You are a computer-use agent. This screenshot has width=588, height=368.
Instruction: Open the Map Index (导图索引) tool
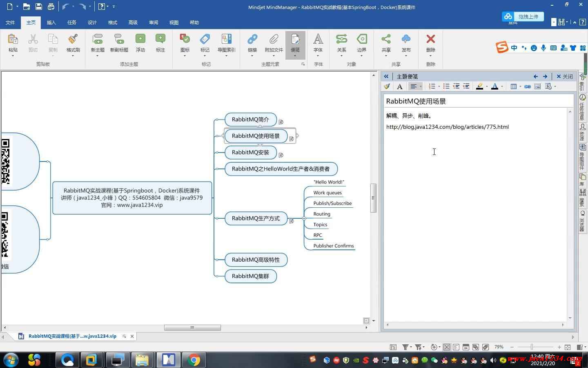[x=226, y=39]
